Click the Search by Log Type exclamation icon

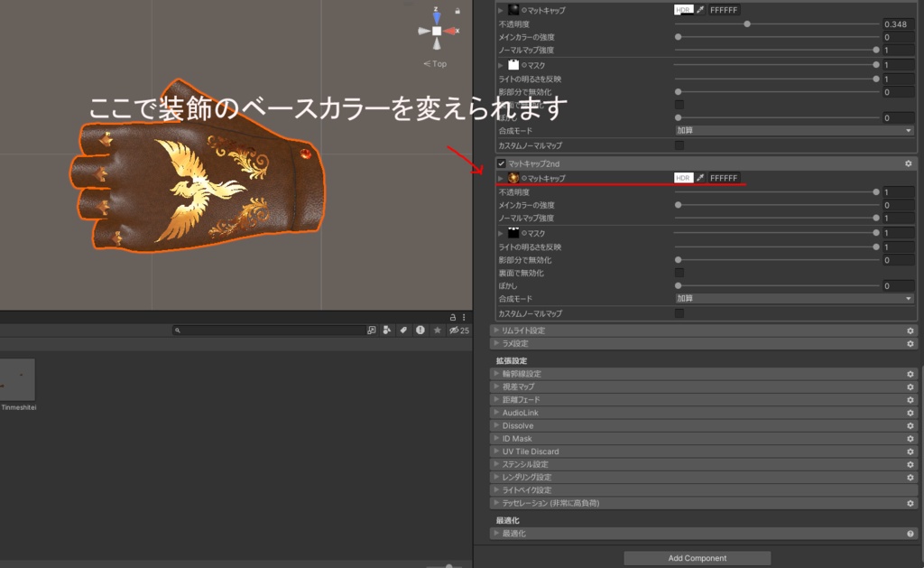[x=420, y=331]
